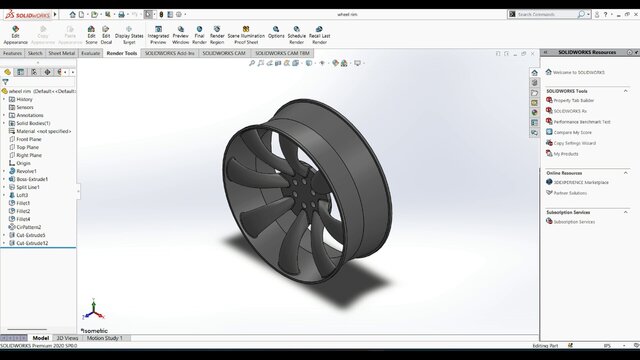This screenshot has width=640, height=360.
Task: Collapse the SOLIDWORKS Tools section
Action: pyautogui.click(x=625, y=91)
